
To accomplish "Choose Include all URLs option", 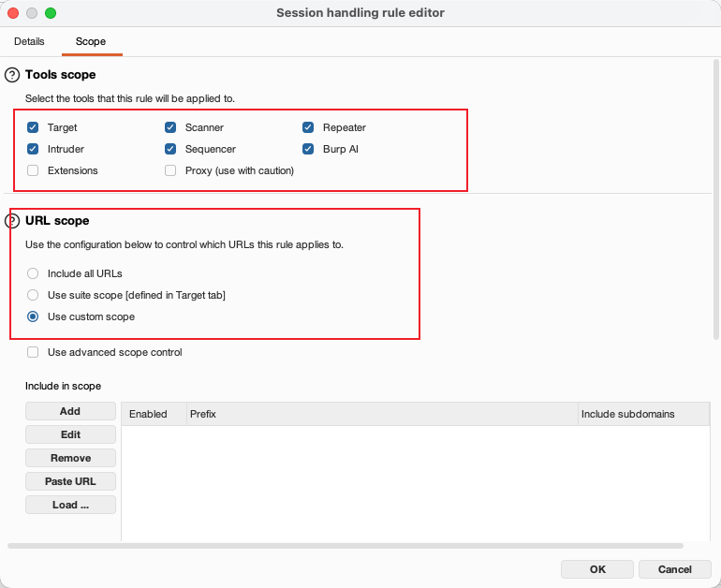I will (33, 273).
